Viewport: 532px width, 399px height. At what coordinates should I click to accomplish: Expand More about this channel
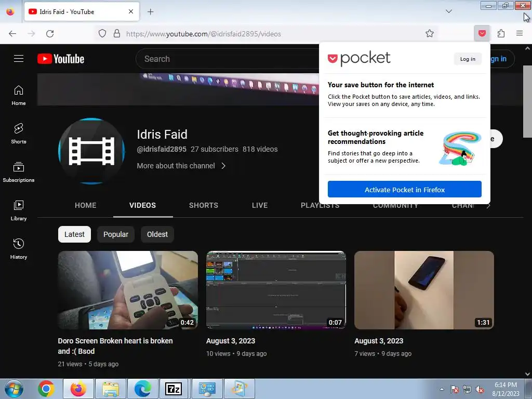(x=181, y=166)
